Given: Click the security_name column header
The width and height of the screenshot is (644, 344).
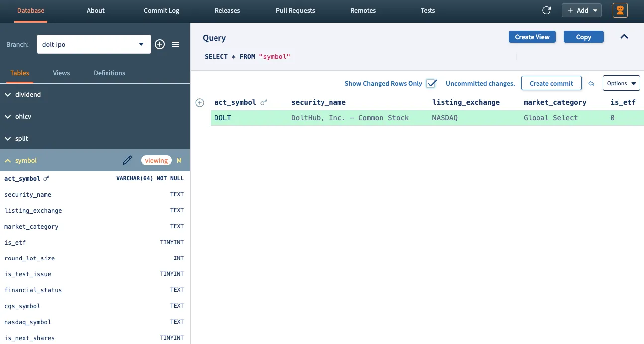Looking at the screenshot, I should (319, 102).
